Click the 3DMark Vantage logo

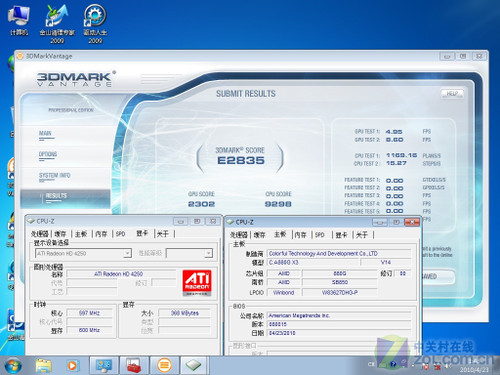(x=76, y=79)
